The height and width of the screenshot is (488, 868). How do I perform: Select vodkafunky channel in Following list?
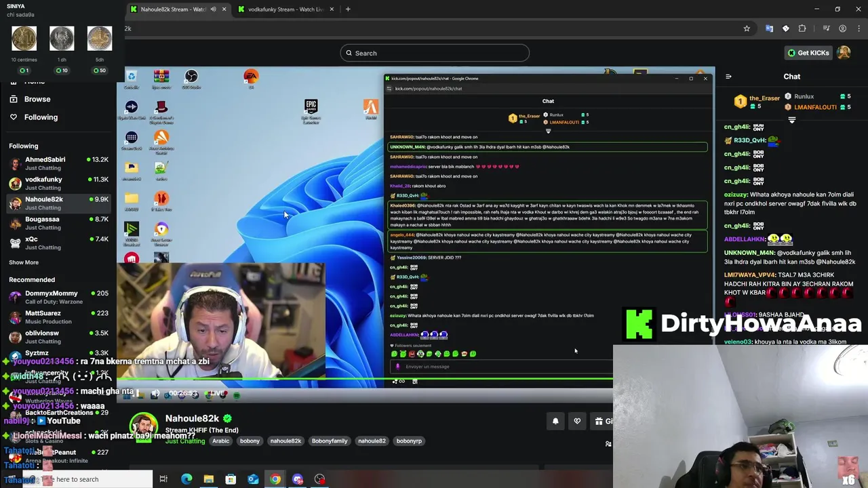click(x=59, y=183)
